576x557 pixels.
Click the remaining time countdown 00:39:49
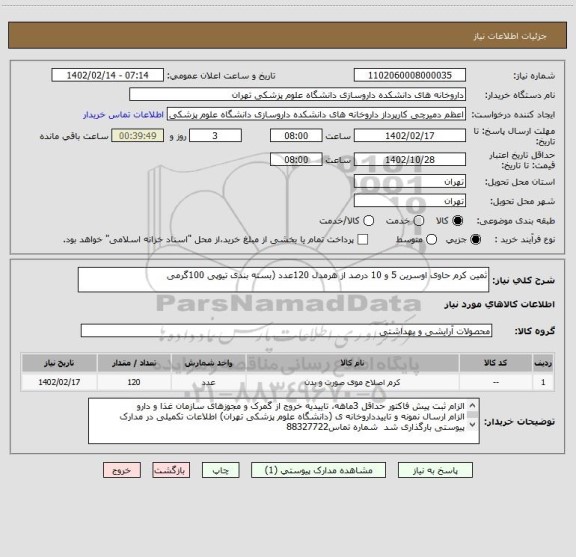pos(138,136)
